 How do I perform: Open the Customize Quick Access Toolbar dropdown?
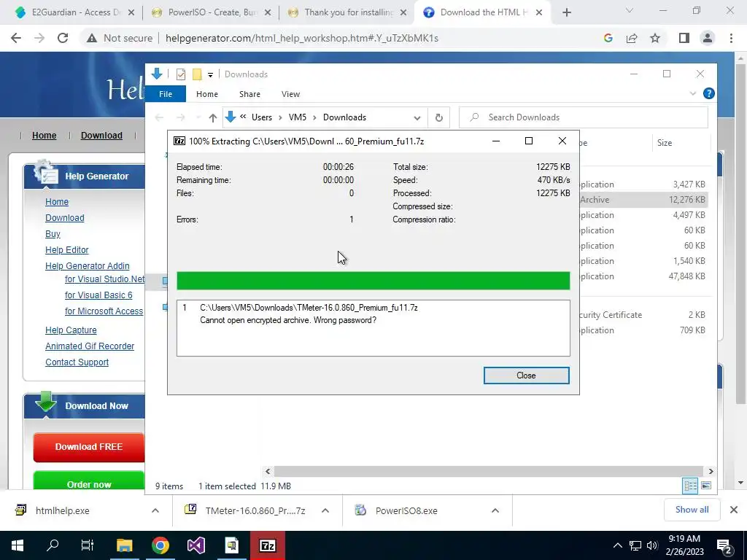tap(210, 75)
